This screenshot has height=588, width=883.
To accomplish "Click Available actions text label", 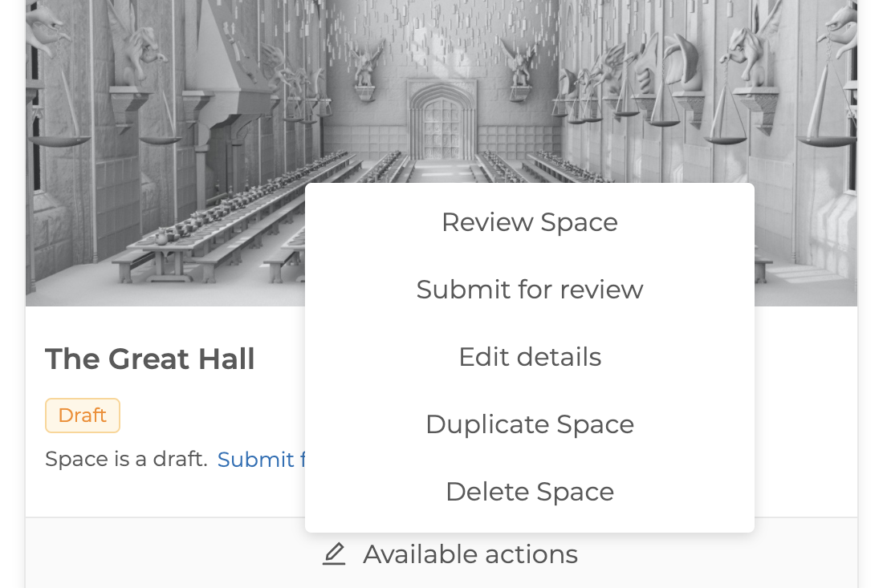I will tap(471, 554).
